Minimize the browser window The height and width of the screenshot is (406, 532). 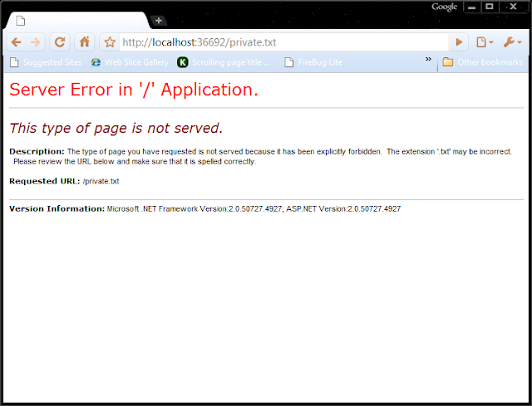tap(472, 7)
